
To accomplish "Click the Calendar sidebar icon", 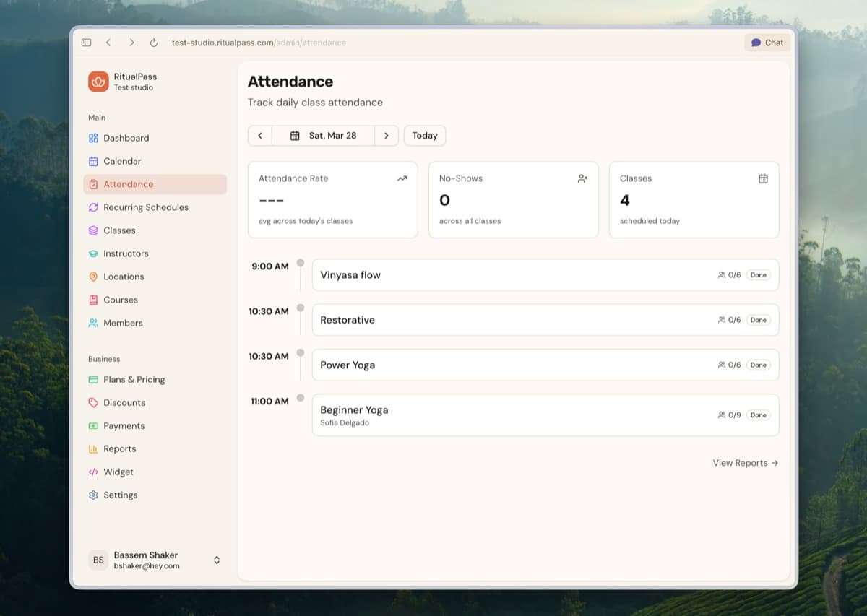I will tap(93, 161).
